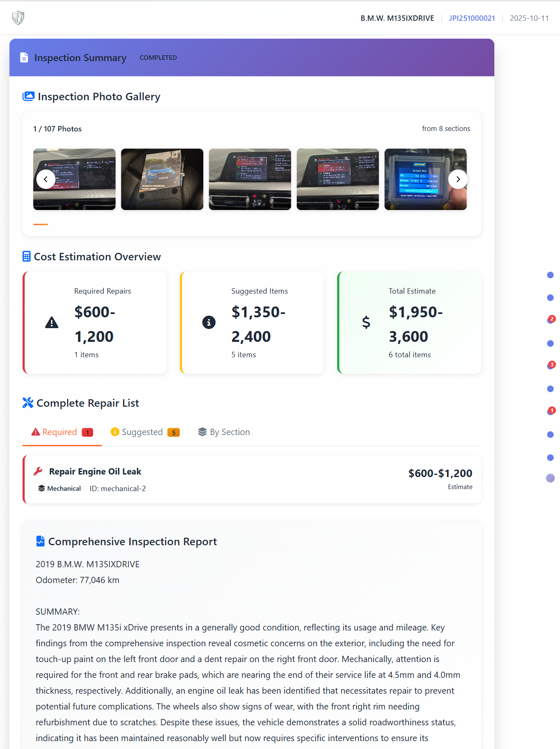The height and width of the screenshot is (749, 560).
Task: Click the info icon in Suggested Items card
Action: click(x=209, y=322)
